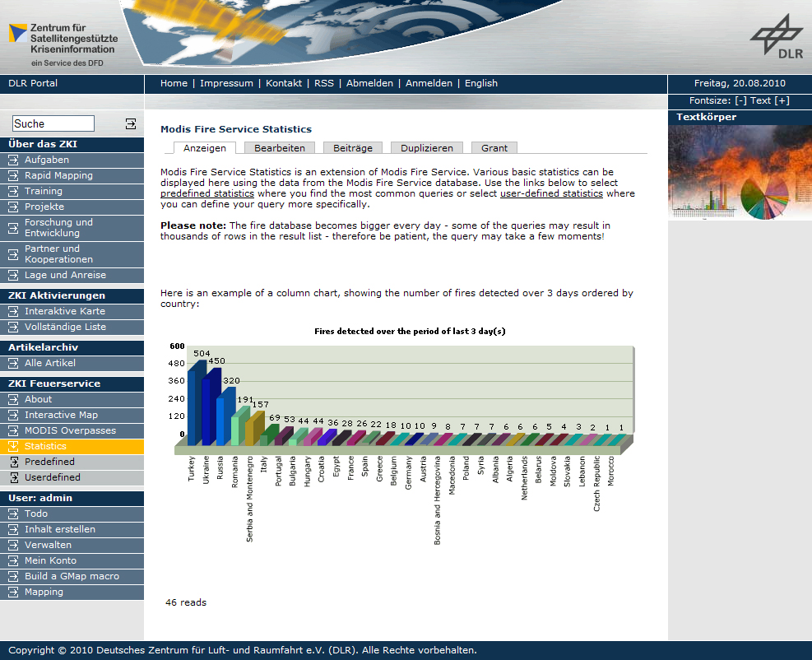Click the arrow icon beside MODIS Overpasses
This screenshot has width=812, height=660.
(x=13, y=431)
